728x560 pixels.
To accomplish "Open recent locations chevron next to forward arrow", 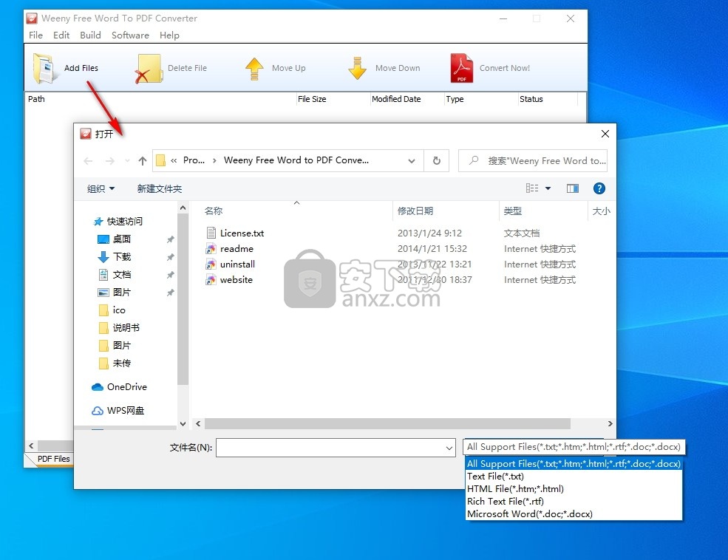I will (127, 161).
